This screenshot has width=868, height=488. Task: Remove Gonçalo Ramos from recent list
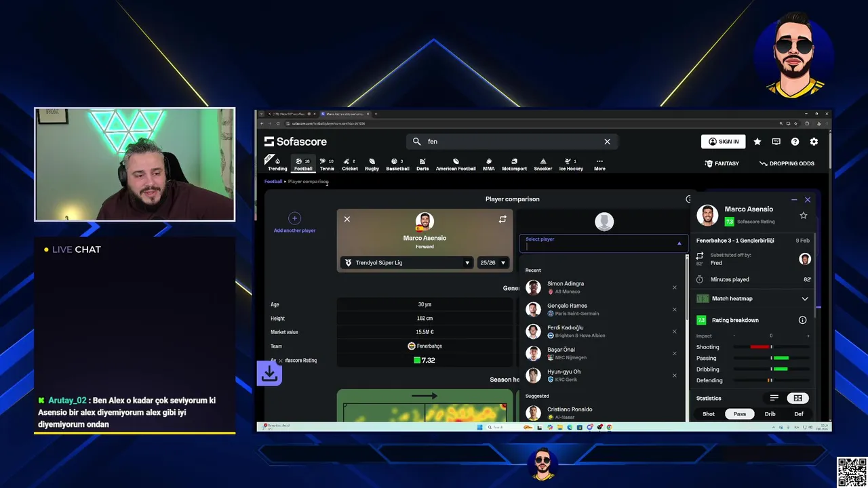coord(674,309)
